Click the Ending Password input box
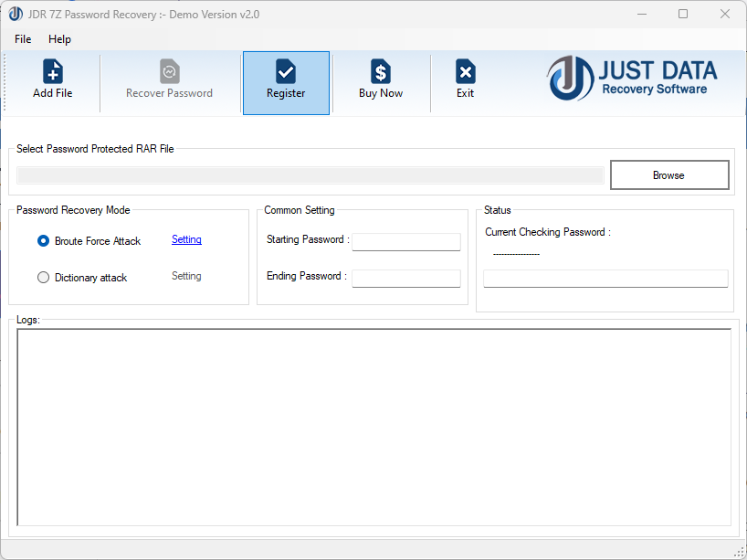 [405, 276]
